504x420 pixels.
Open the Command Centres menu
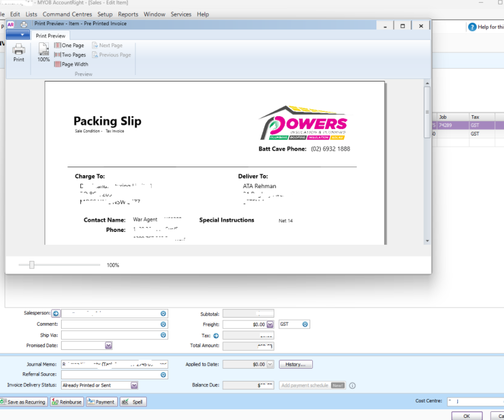[67, 14]
